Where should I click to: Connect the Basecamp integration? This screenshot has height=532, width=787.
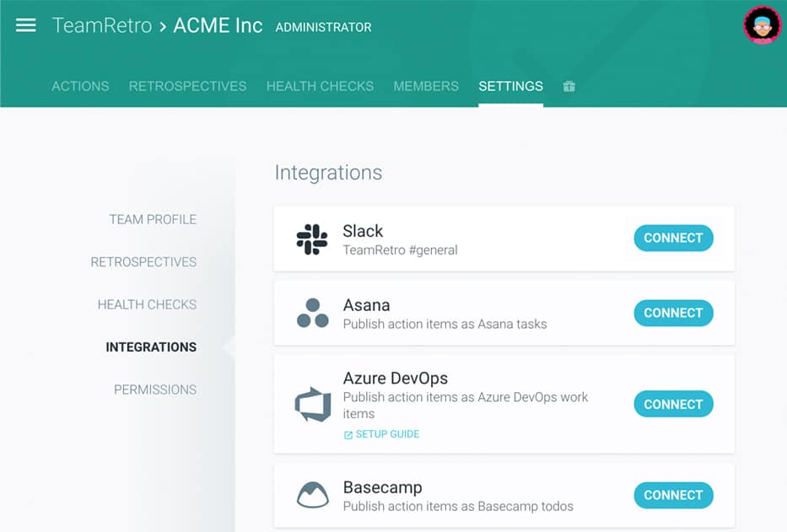pyautogui.click(x=673, y=496)
